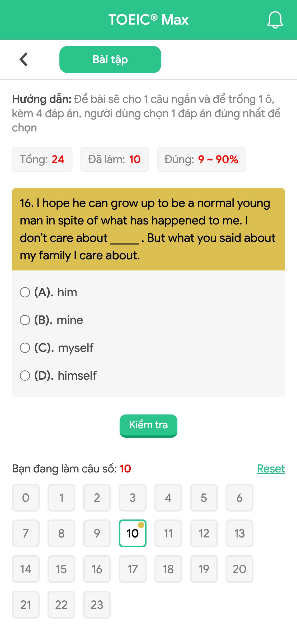Screen dimensions: 297x644
Task: Click the Tổng: 24 stat box
Action: [42, 159]
